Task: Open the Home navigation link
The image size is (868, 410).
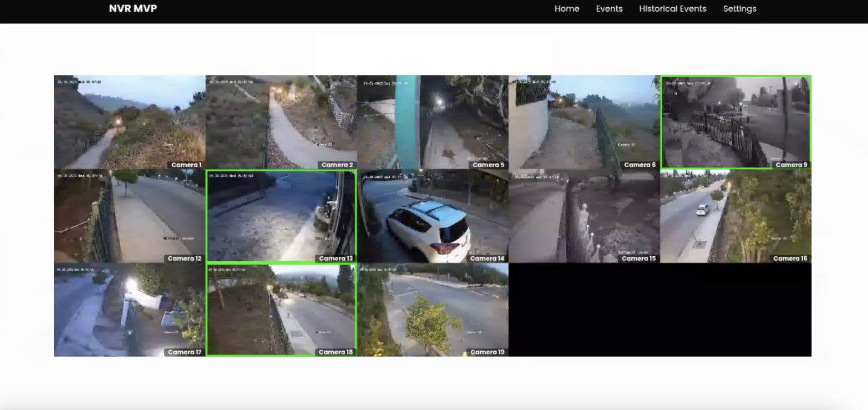Action: click(567, 9)
